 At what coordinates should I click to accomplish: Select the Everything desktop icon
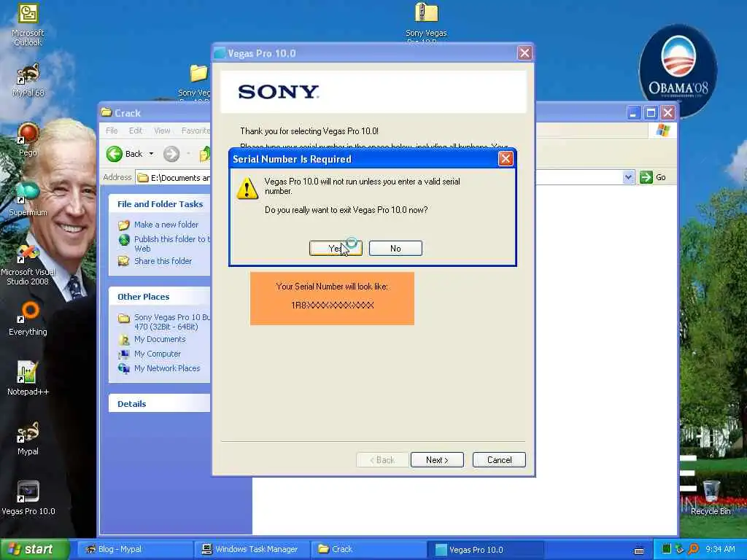tap(28, 319)
